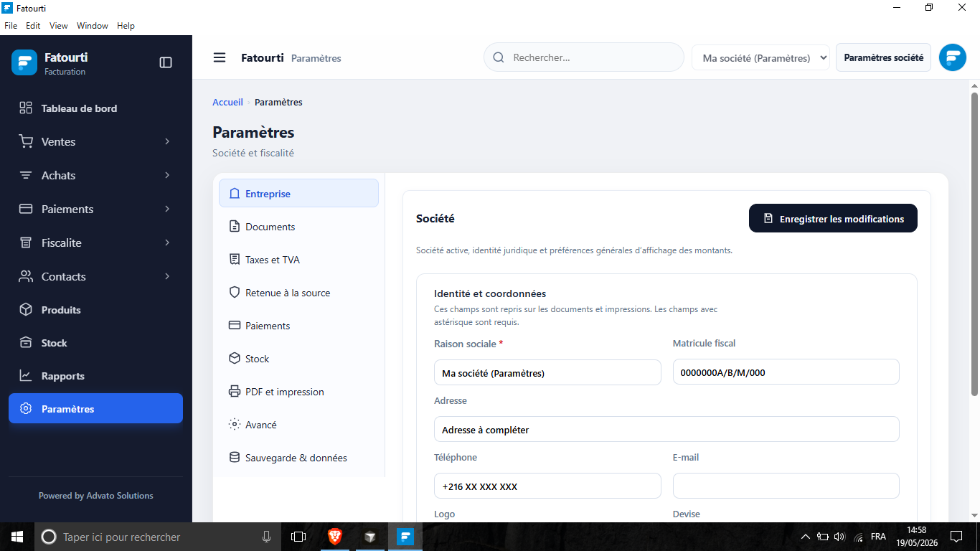The width and height of the screenshot is (980, 551).
Task: Click the Contacts people icon
Action: point(26,276)
